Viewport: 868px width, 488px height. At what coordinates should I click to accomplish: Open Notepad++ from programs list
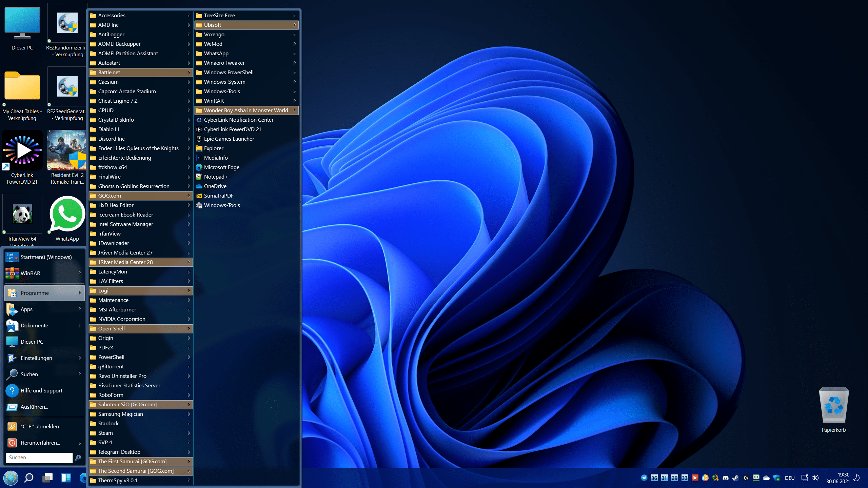[218, 176]
